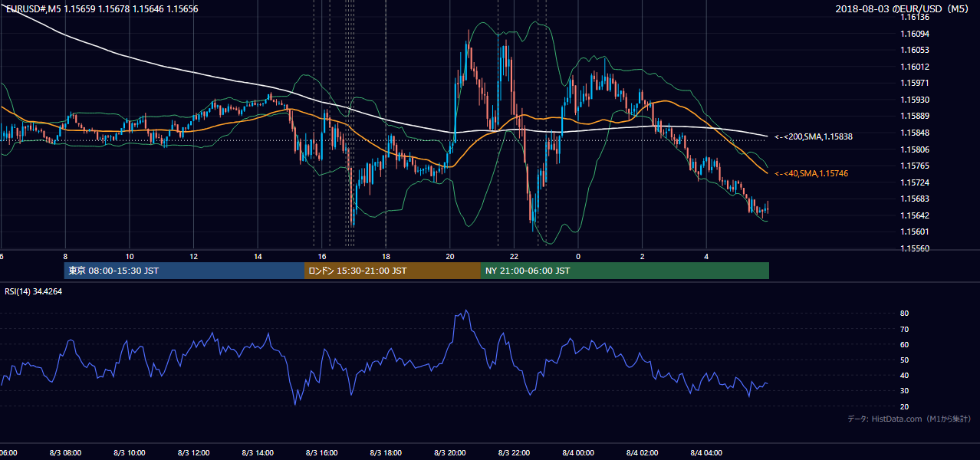980x460 pixels.
Task: Select the 200 SMA label 1.15838
Action: pos(814,136)
